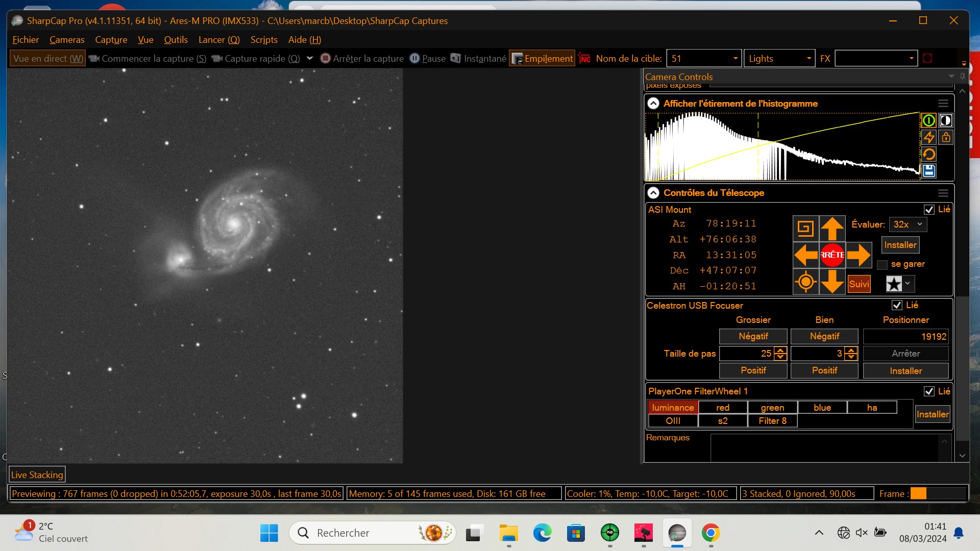Uncheck Lié for the Celestron USB Focuser
This screenshot has width=980, height=551.
pyautogui.click(x=898, y=305)
